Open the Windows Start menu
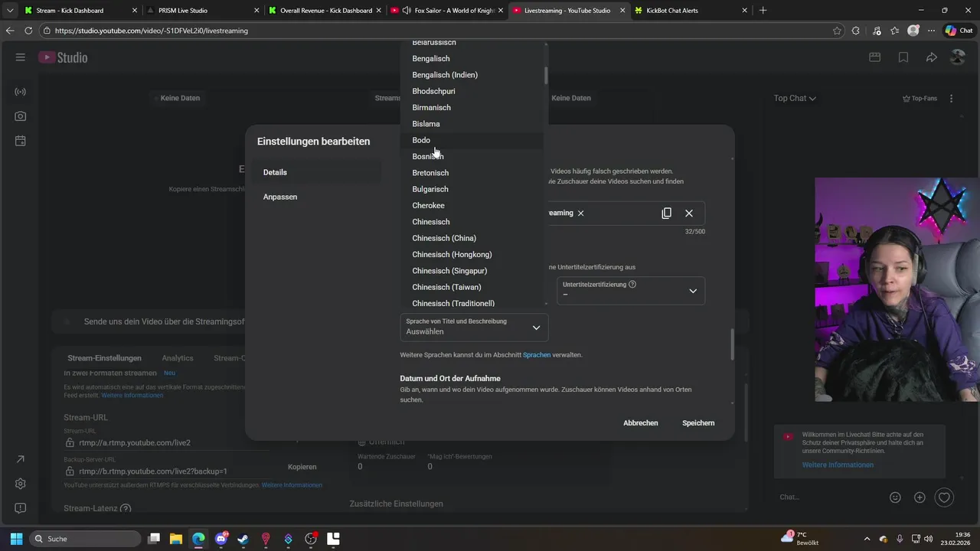This screenshot has height=551, width=980. point(16,539)
